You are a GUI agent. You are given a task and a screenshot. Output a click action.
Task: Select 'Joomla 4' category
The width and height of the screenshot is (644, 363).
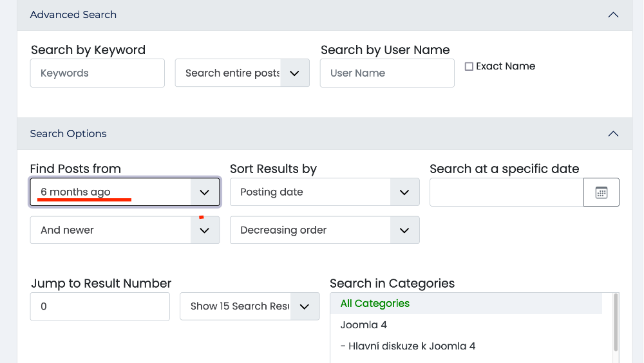pos(364,325)
